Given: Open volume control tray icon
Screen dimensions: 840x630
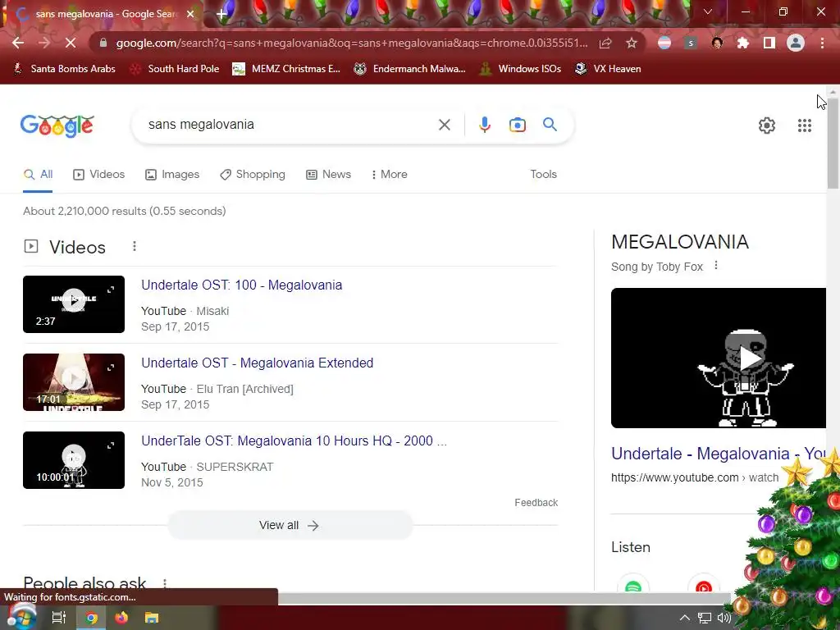Looking at the screenshot, I should pos(724,618).
